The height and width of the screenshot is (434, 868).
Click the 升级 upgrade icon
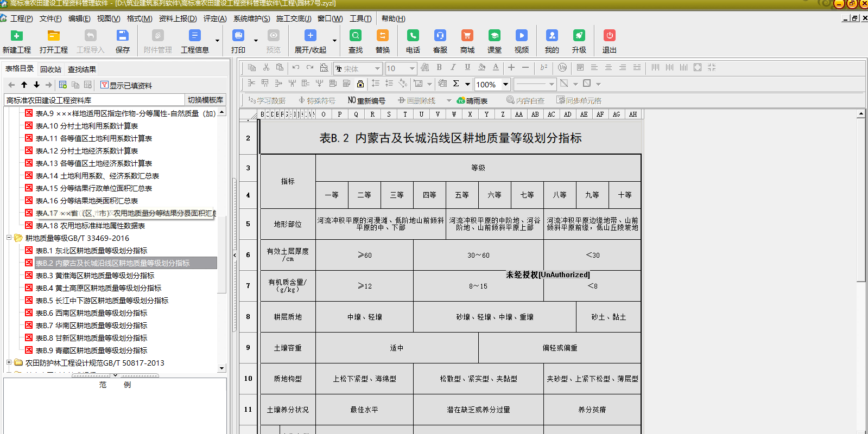[x=579, y=36]
